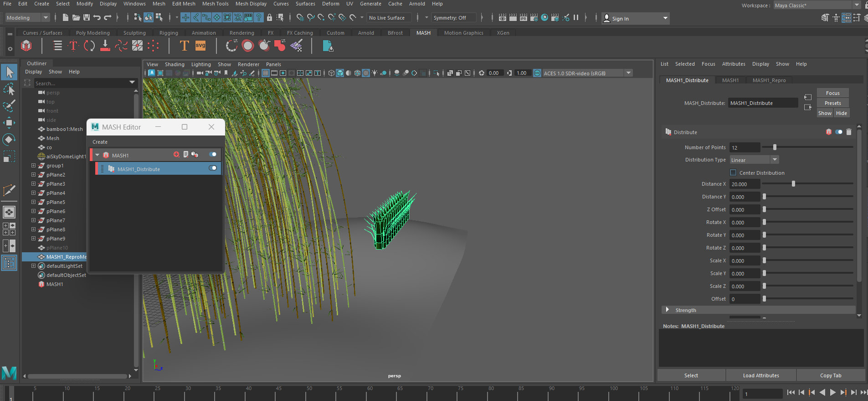
Task: Click the Undo arrow icon
Action: click(x=97, y=18)
